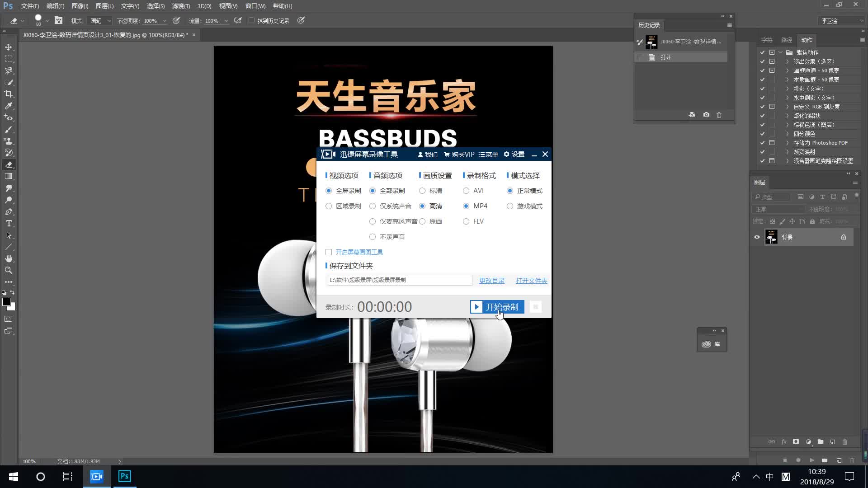Select the Quick Selection tool
This screenshot has width=868, height=488.
coord(9,82)
